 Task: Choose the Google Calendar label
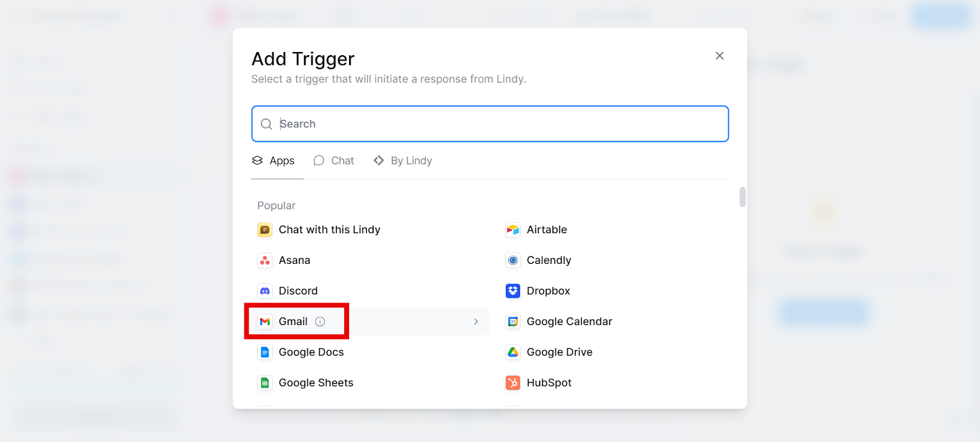point(570,321)
